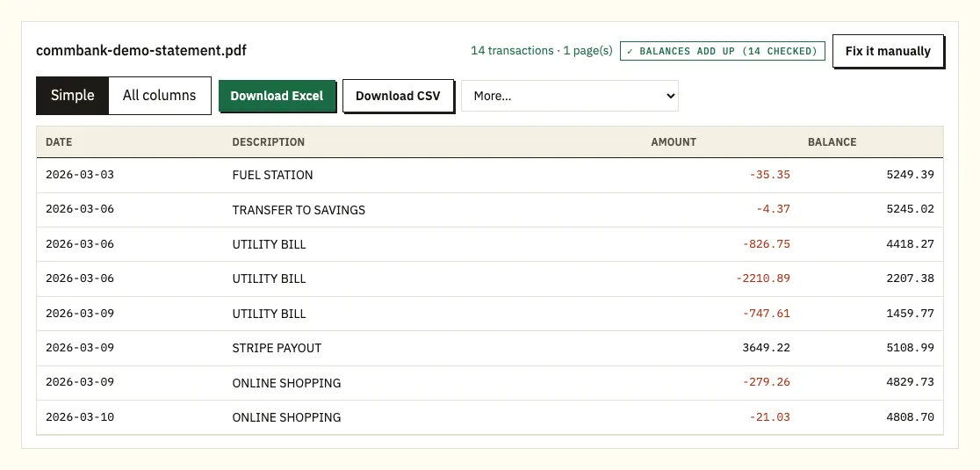Select the FUEL STATION description cell
This screenshot has width=980, height=470.
pos(272,175)
